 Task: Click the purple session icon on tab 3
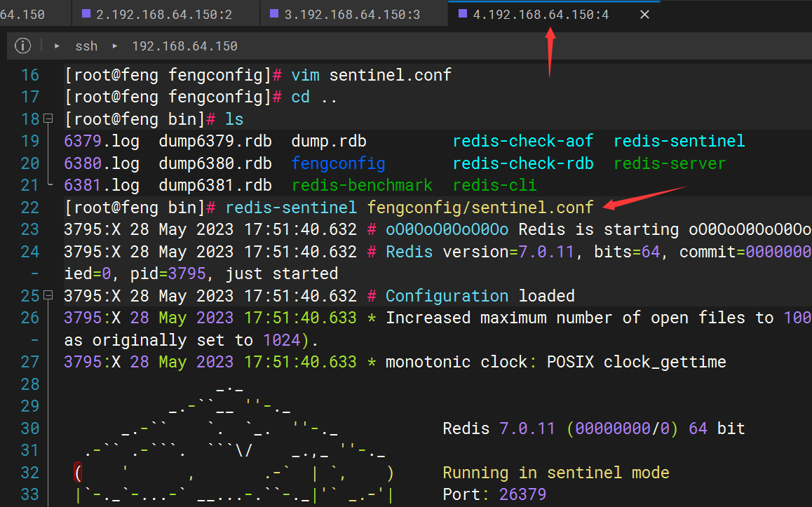pyautogui.click(x=274, y=13)
